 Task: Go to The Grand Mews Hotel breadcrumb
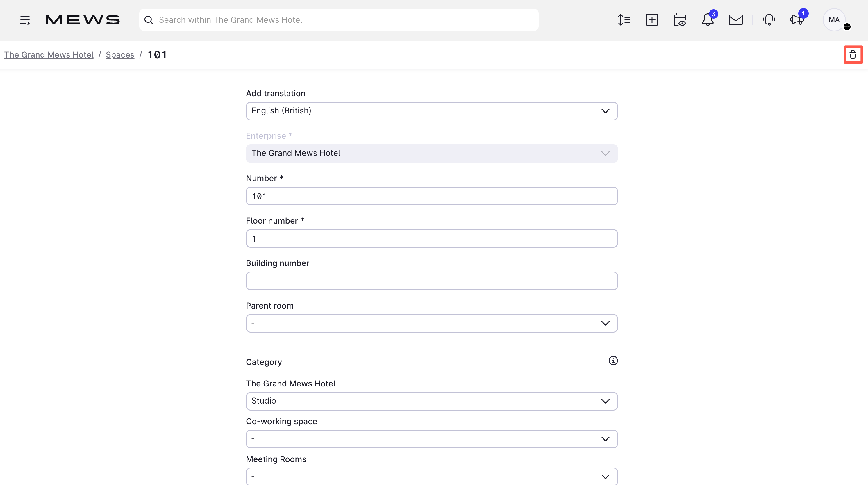coord(49,55)
